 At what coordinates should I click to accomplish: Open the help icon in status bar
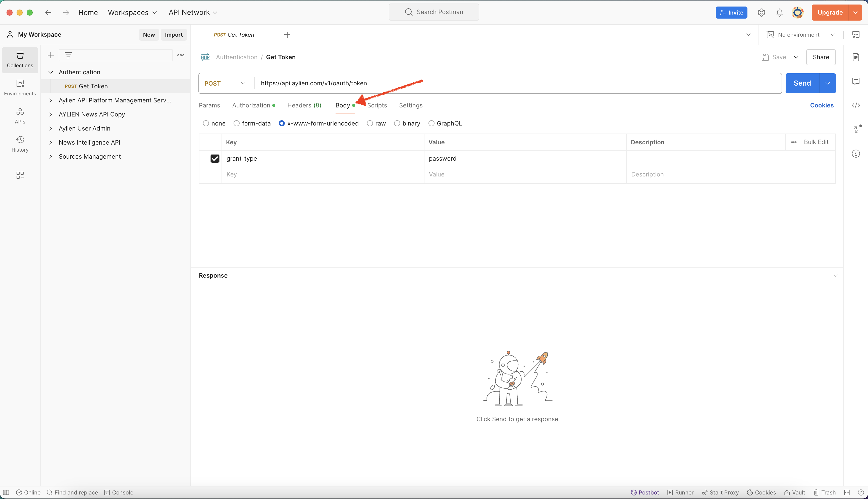click(x=860, y=492)
